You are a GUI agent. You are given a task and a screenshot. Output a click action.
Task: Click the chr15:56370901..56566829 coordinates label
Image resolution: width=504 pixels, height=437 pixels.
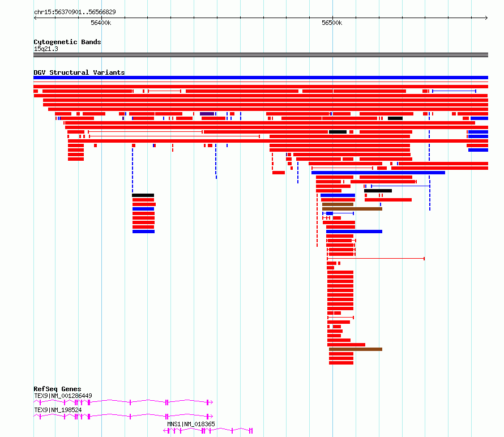tap(75, 12)
